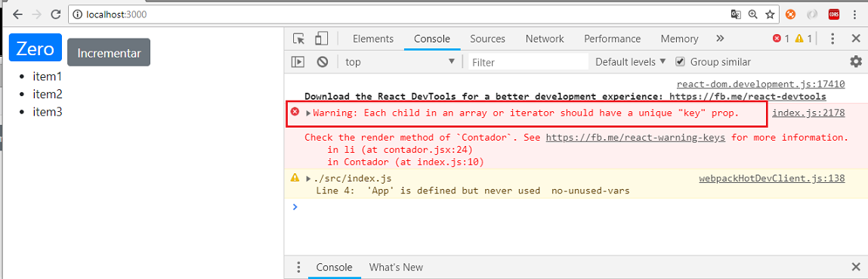The height and width of the screenshot is (279, 868).
Task: Click the red error icon on warning
Action: [x=295, y=113]
